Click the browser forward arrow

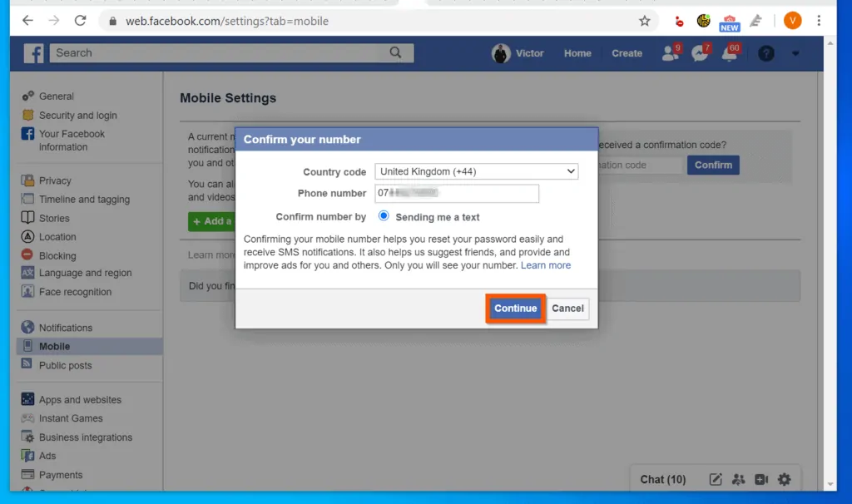[54, 21]
